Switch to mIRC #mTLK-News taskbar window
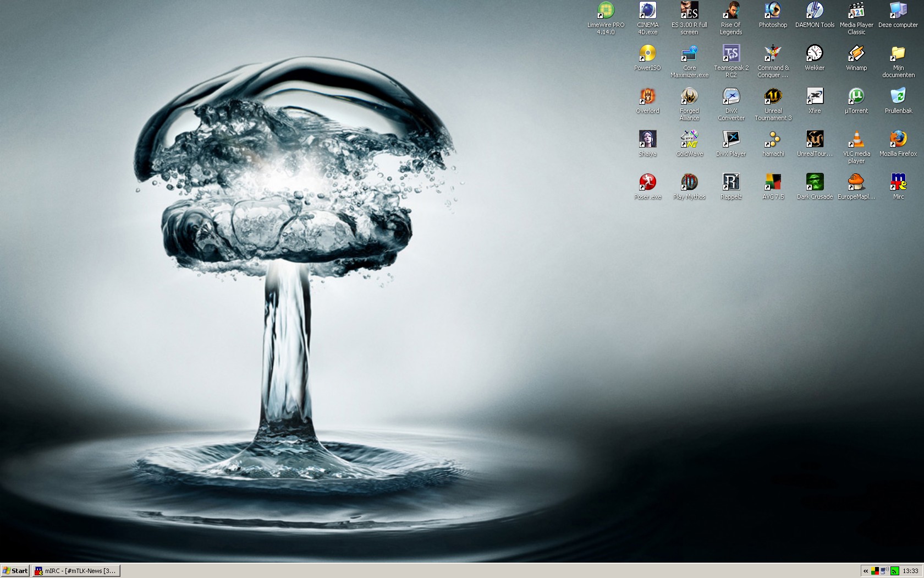The image size is (924, 578). point(76,571)
